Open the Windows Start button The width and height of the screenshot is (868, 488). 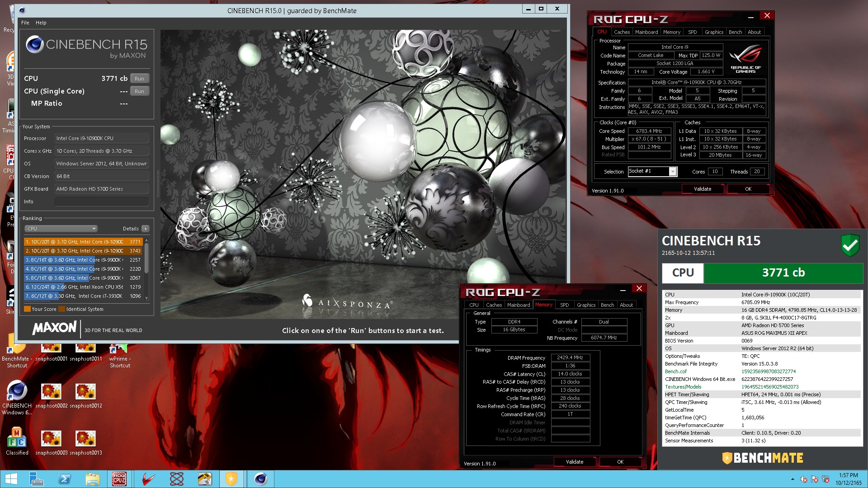[x=10, y=479]
